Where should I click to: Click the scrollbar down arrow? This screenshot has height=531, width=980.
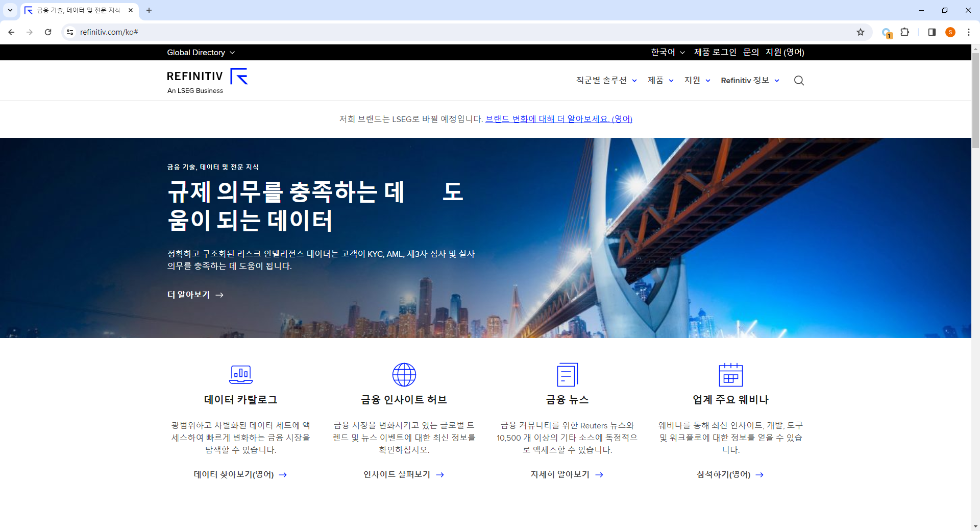click(x=975, y=526)
